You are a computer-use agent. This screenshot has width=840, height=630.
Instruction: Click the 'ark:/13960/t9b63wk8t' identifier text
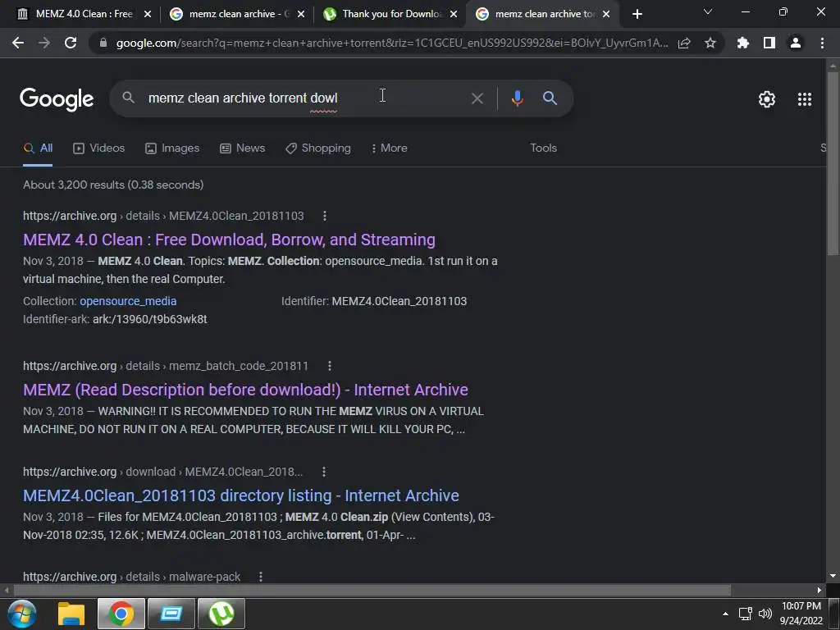[150, 319]
